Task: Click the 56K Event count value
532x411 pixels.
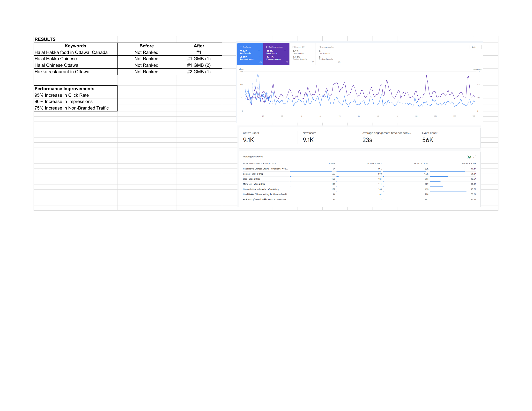Action: pos(428,140)
